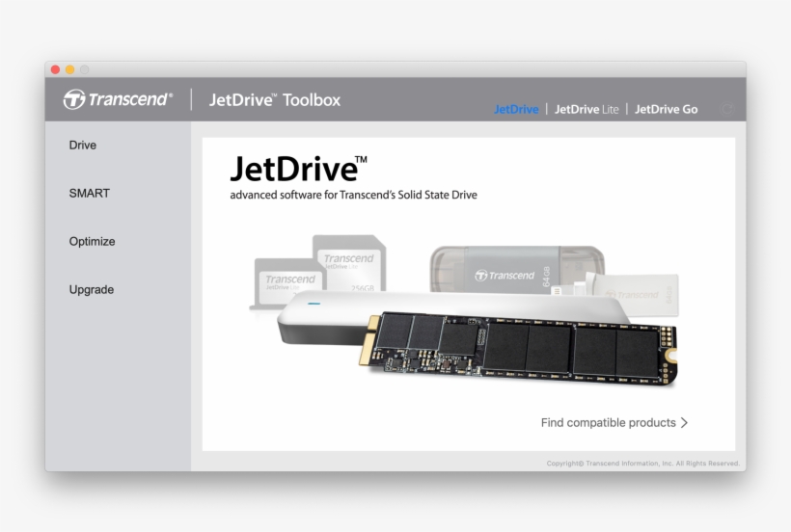The width and height of the screenshot is (791, 532).
Task: Switch to the JetDrive tab
Action: click(x=516, y=109)
